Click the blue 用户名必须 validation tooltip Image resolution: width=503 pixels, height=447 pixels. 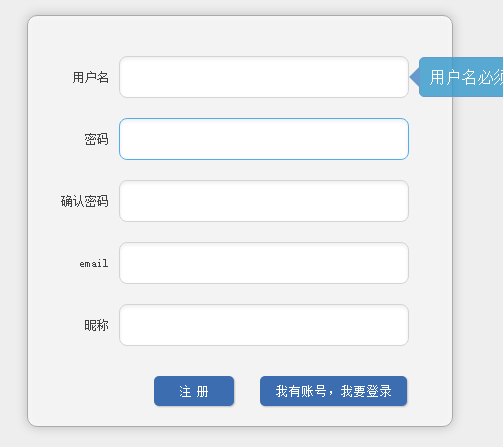pos(461,77)
